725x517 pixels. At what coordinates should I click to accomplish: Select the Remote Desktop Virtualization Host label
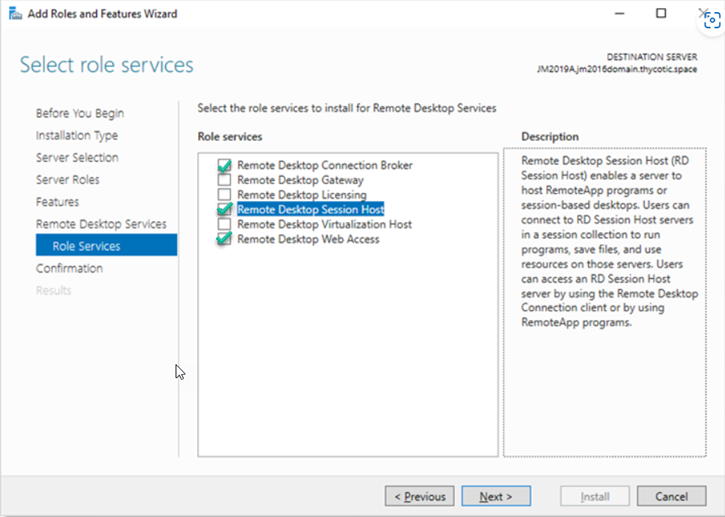(325, 224)
